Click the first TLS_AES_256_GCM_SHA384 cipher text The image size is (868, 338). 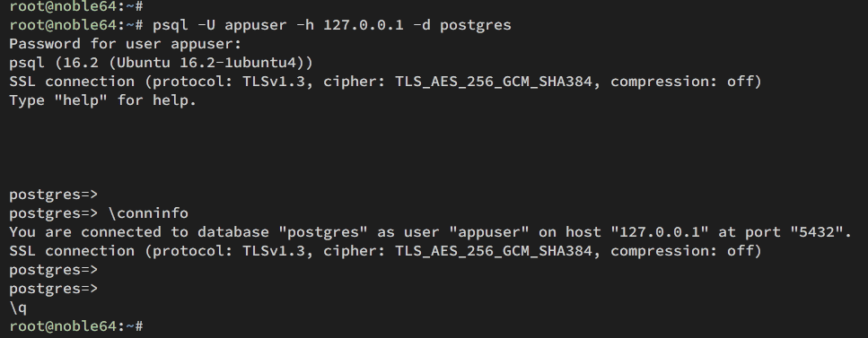coord(493,82)
